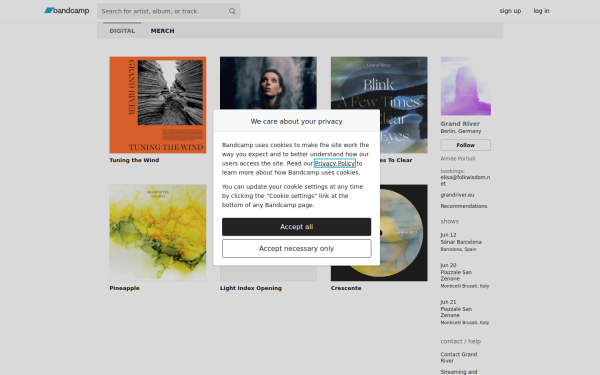This screenshot has width=600, height=375.
Task: Click the Light Index Opening title
Action: pos(251,288)
